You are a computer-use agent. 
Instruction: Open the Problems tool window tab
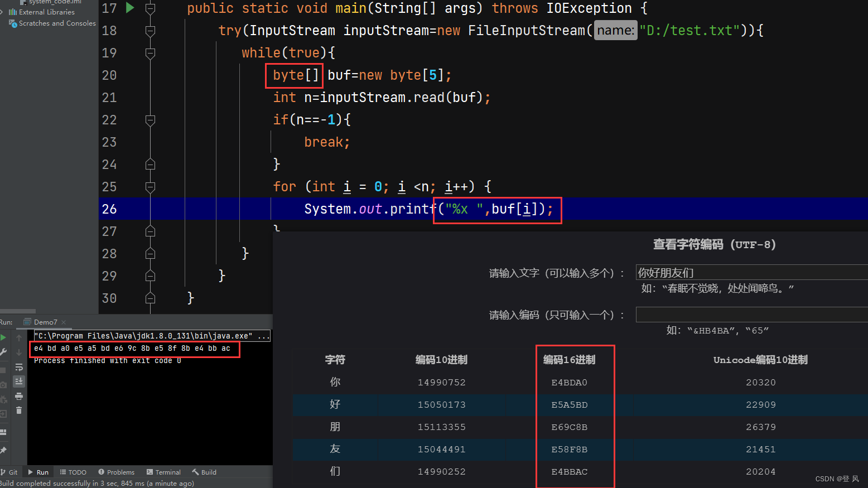pyautogui.click(x=116, y=472)
